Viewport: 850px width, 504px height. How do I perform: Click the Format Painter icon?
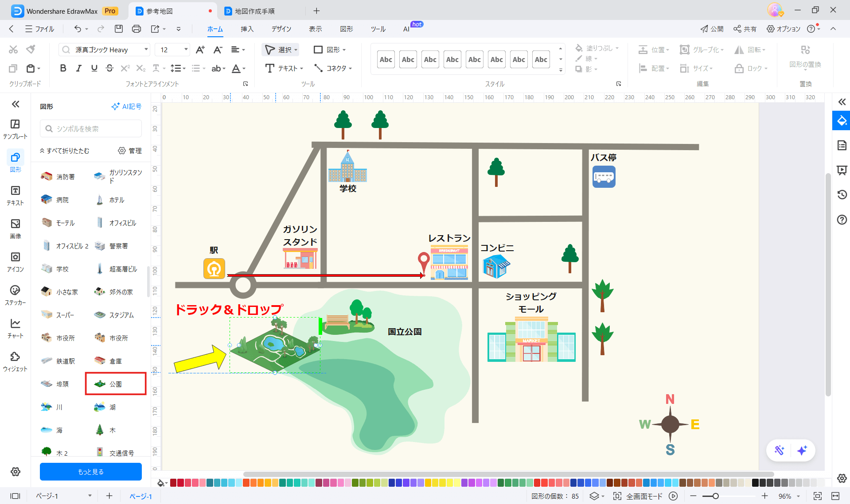tap(31, 49)
